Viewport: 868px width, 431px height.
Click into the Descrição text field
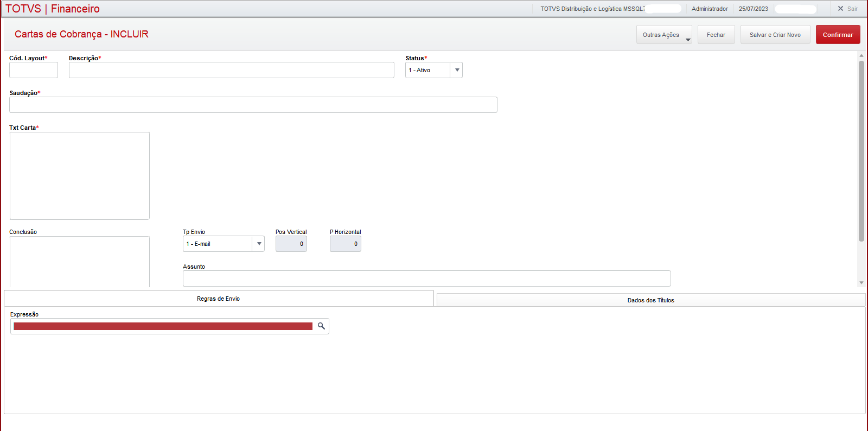(x=231, y=70)
